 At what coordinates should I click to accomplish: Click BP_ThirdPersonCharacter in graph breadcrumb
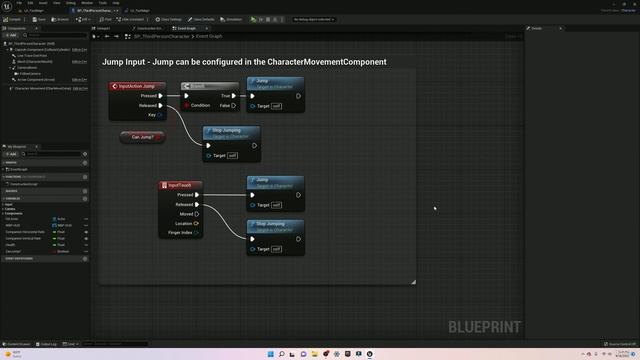[x=162, y=36]
